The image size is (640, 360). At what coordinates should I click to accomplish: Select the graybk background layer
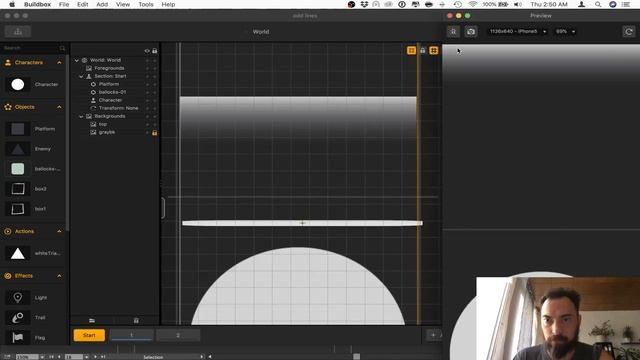coord(107,132)
